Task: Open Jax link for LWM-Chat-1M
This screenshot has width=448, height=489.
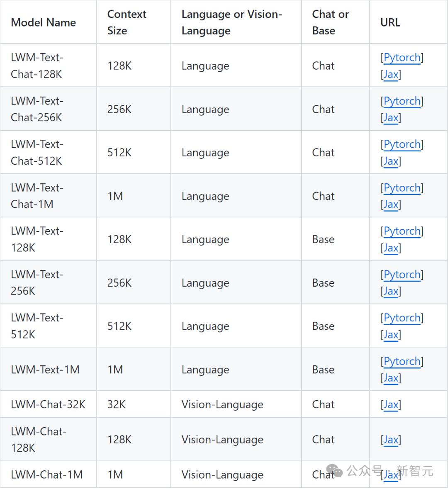Action: click(x=391, y=474)
